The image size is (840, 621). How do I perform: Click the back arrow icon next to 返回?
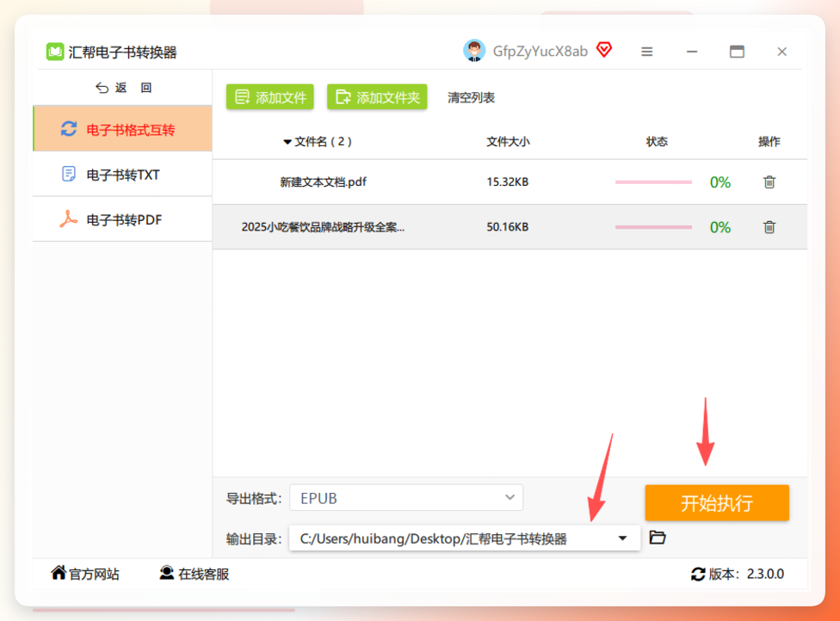[102, 88]
